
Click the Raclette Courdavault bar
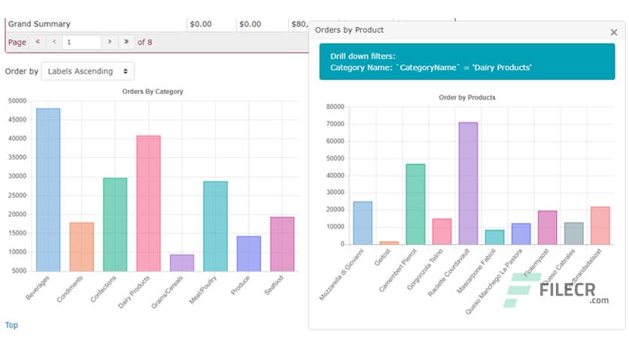point(468,183)
